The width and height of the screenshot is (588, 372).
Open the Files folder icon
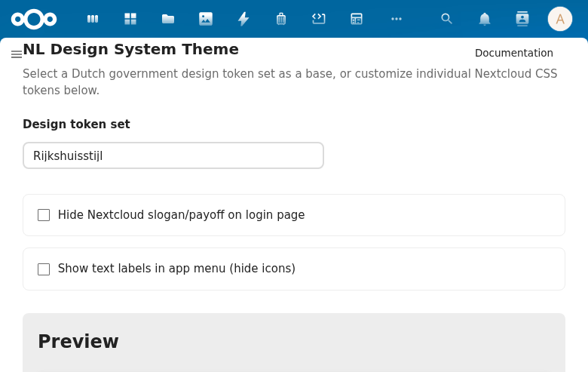(168, 19)
